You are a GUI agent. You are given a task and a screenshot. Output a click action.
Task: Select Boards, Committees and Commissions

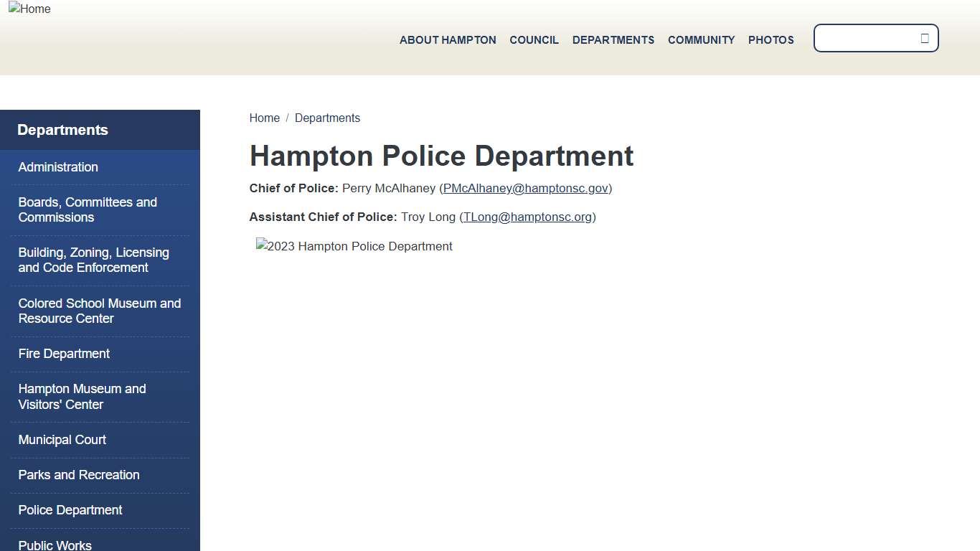[88, 209]
